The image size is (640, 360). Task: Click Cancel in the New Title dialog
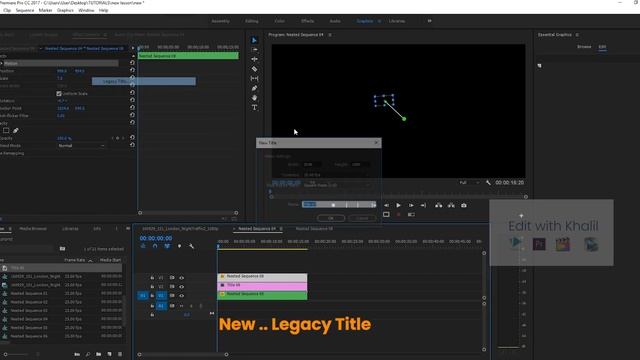tap(362, 218)
